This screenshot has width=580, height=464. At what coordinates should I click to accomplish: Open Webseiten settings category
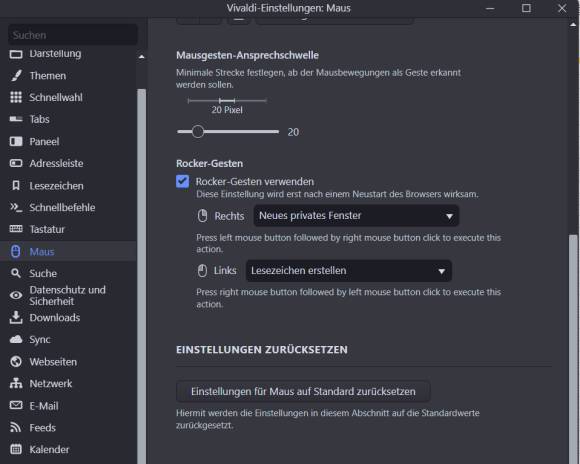point(68,362)
